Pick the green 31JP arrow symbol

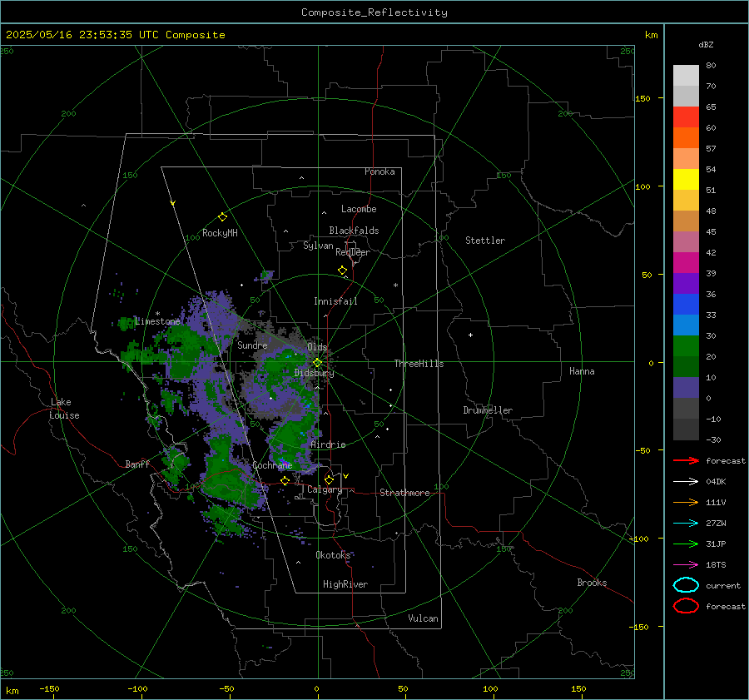click(686, 544)
